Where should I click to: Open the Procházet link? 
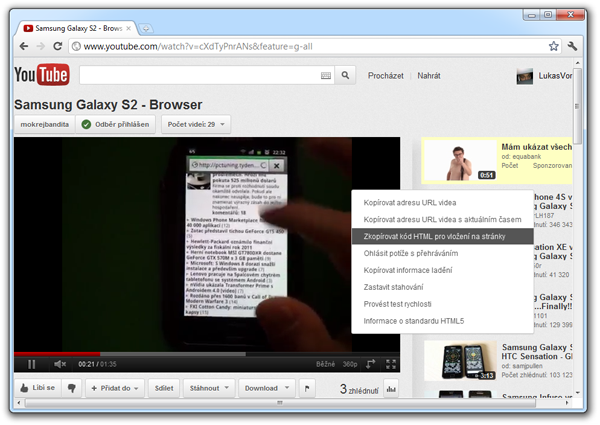pos(385,76)
